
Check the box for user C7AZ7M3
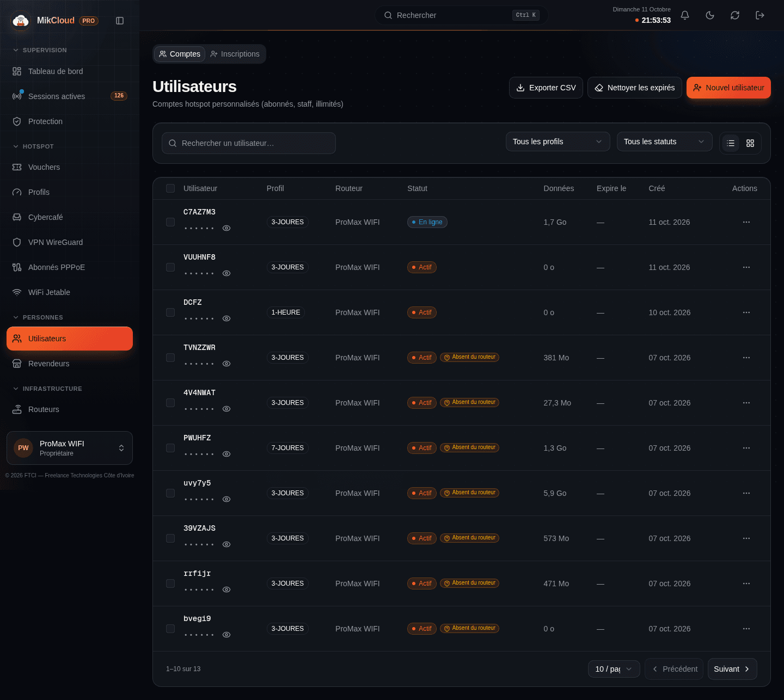[x=170, y=222]
